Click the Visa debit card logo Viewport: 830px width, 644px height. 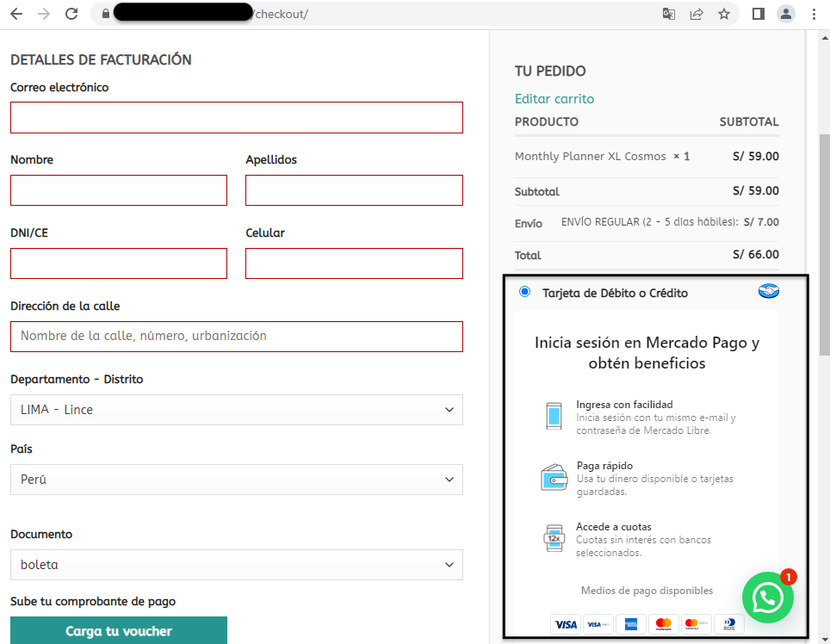(598, 624)
